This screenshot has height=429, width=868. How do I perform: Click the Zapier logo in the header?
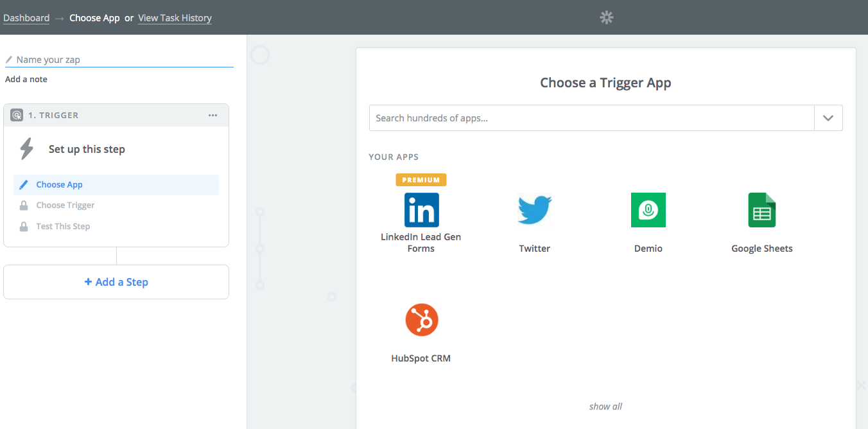click(x=607, y=17)
